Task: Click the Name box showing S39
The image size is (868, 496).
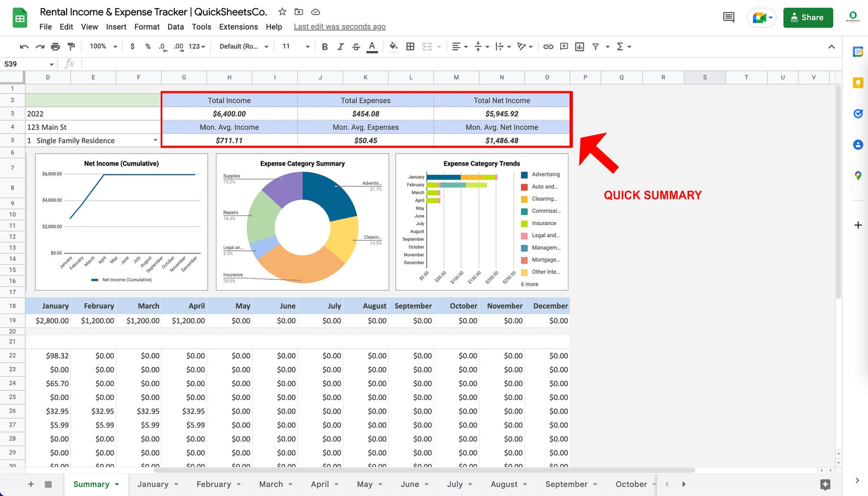Action: coord(29,64)
